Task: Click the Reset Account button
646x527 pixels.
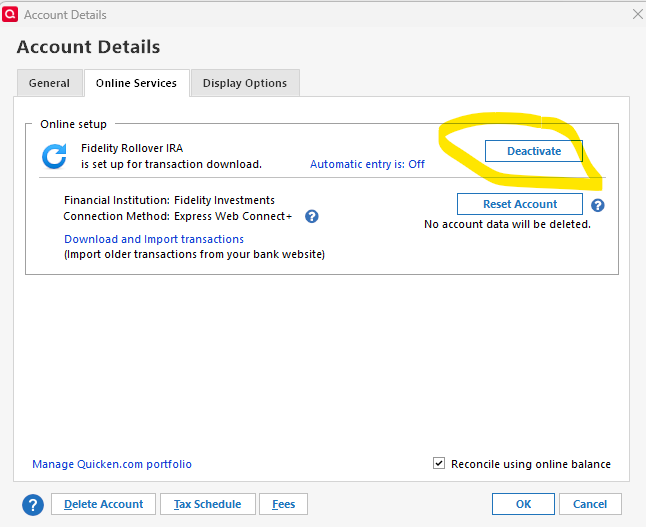Action: pos(520,204)
